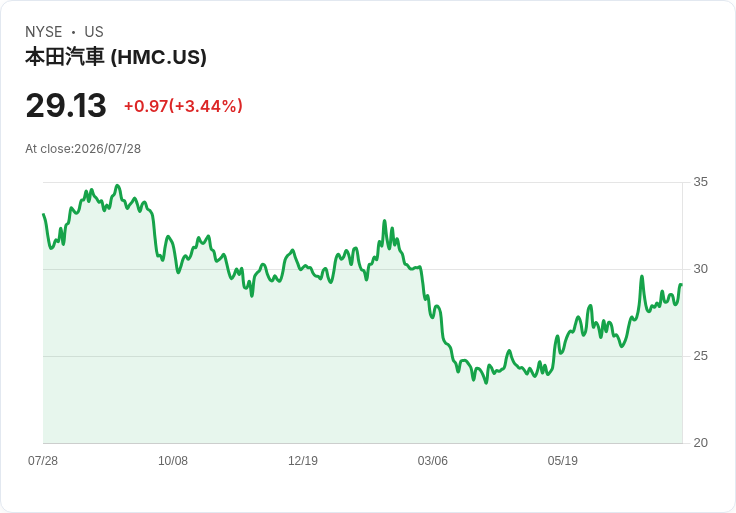Click the 20 y-axis price label

(x=700, y=443)
